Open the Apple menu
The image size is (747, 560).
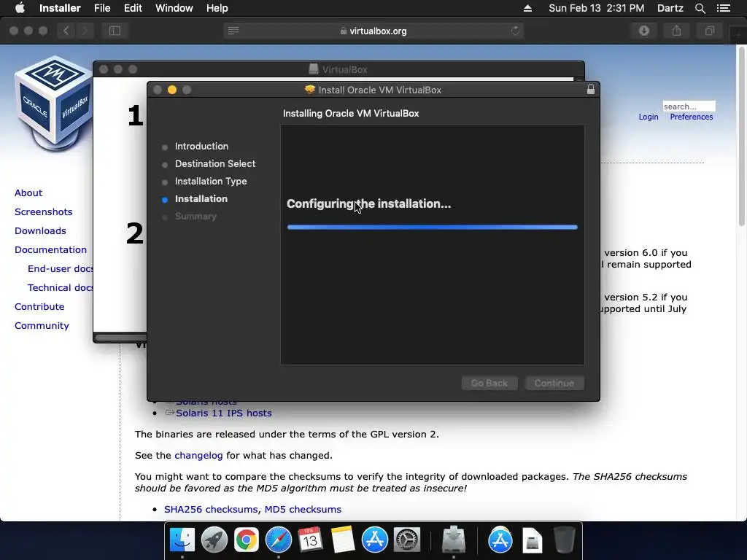[x=20, y=8]
